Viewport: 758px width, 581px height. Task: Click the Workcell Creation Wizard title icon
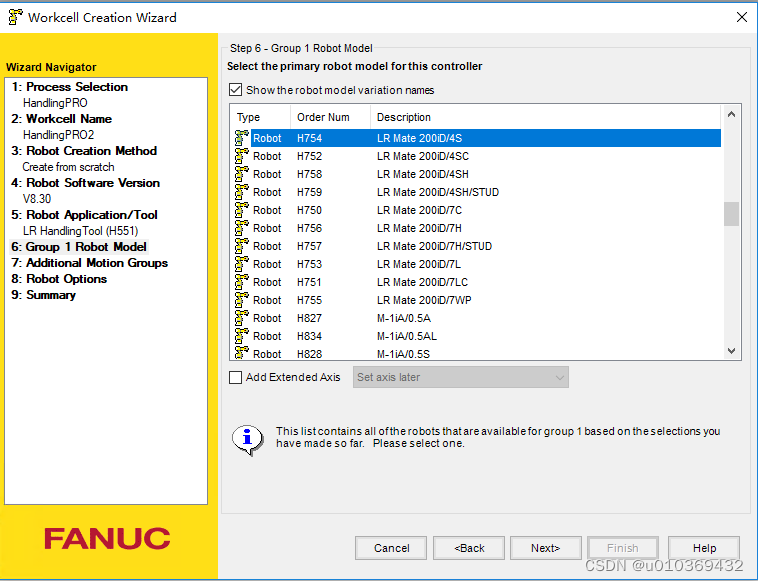(x=15, y=17)
